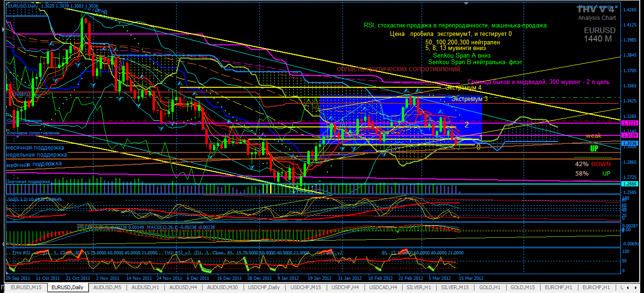Click the red 1.3223 price label

click(629, 123)
